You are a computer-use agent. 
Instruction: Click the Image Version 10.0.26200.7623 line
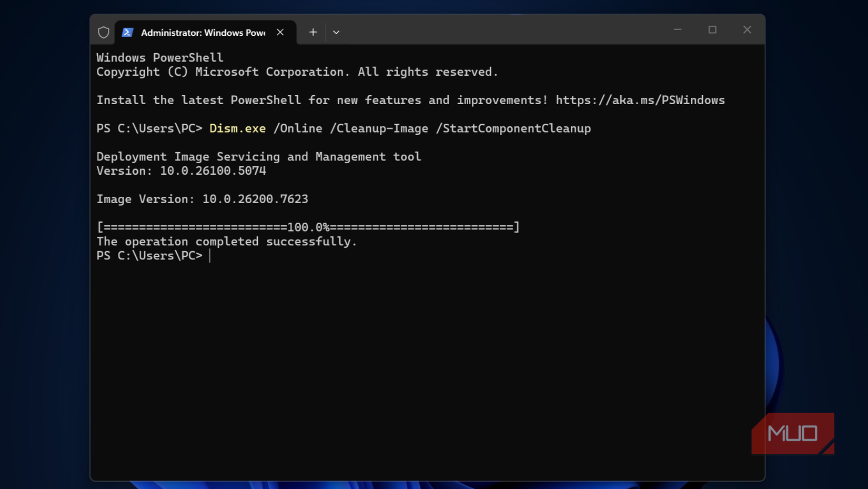(x=202, y=199)
